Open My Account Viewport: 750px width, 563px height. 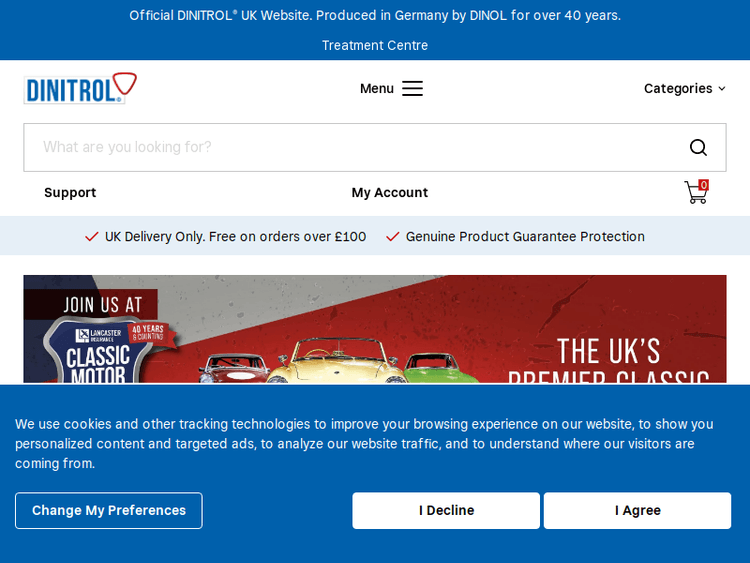[x=389, y=192]
